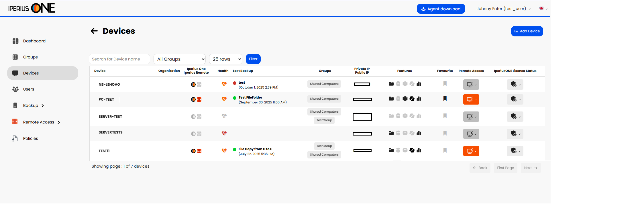The image size is (644, 204).
Task: Click the Add Device button
Action: [x=527, y=31]
